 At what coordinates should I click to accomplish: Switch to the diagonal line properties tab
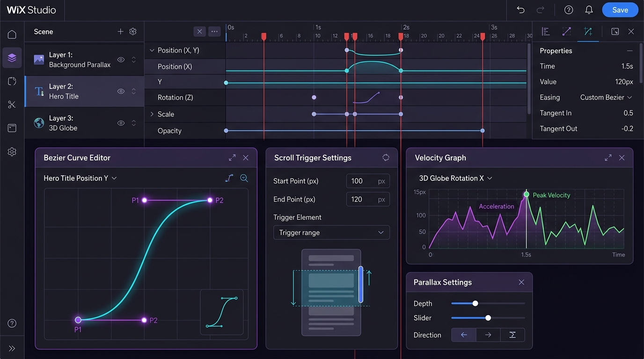click(566, 31)
